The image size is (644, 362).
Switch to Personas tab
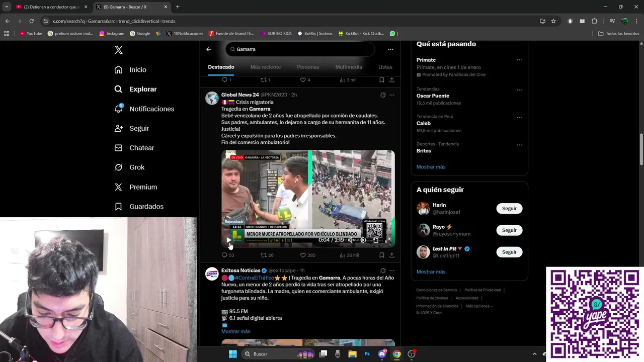point(308,67)
